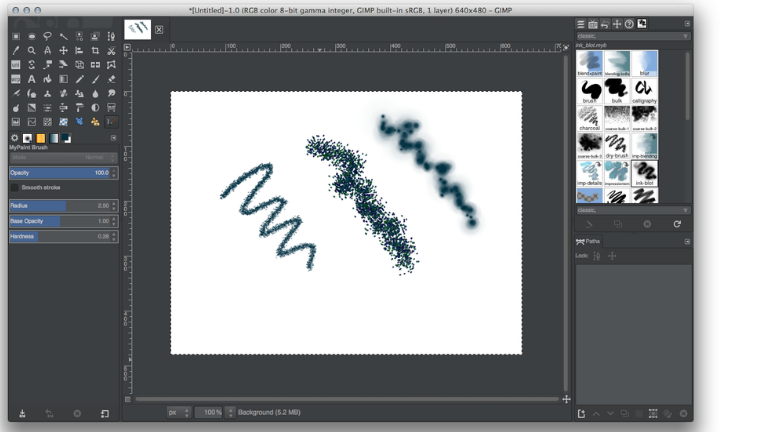Viewport: 768px width, 432px height.
Task: Select the Scissors Select tool
Action: click(111, 50)
